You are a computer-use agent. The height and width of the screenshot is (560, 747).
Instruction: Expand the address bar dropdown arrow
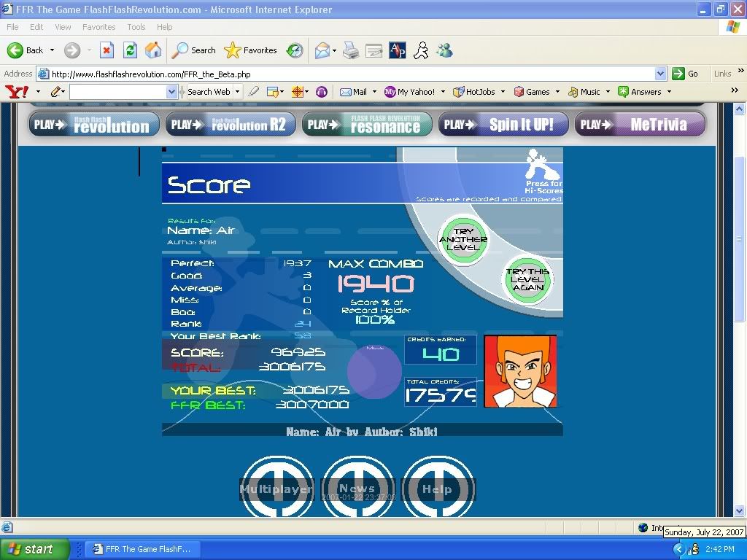pyautogui.click(x=660, y=74)
